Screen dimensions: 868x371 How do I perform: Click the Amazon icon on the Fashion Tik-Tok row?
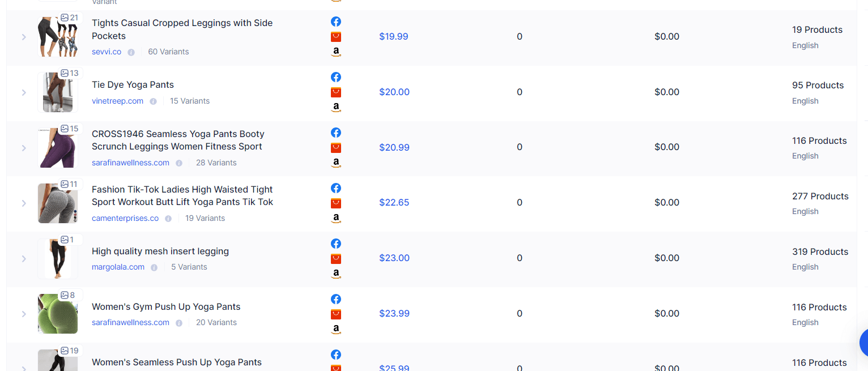336,218
